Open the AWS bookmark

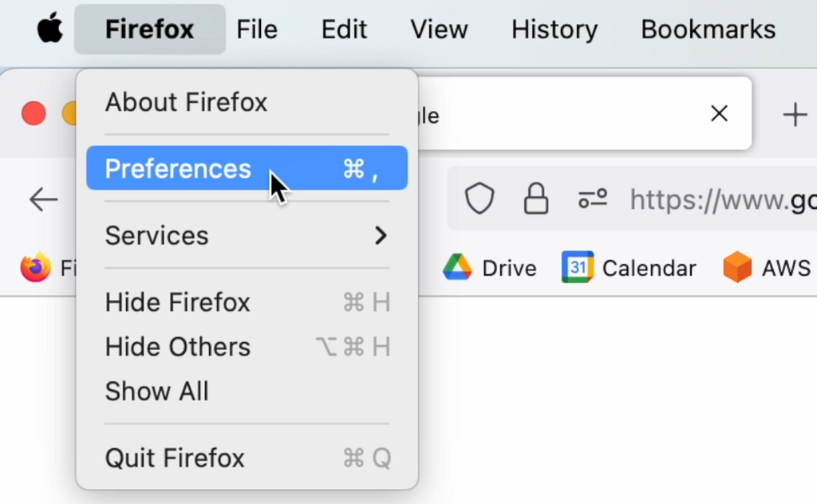coord(764,268)
